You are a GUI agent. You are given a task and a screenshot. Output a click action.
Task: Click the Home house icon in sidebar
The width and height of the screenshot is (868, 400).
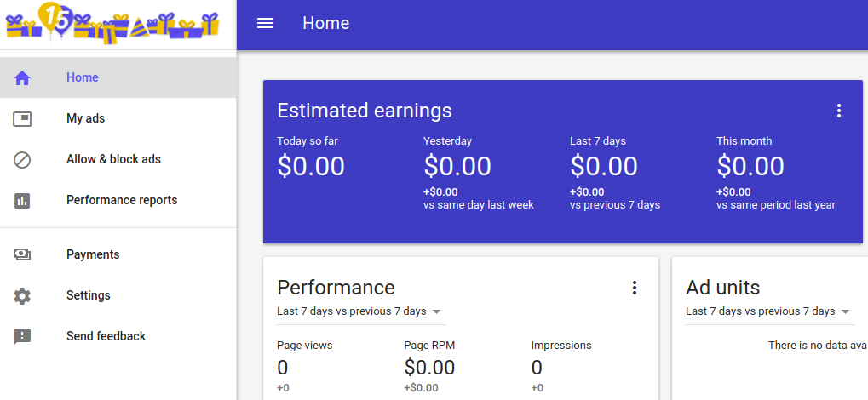[x=22, y=78]
